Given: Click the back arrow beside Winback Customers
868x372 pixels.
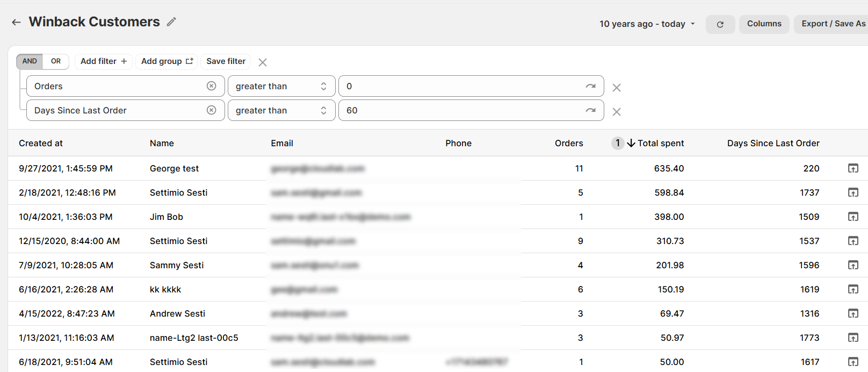Looking at the screenshot, I should click(16, 22).
